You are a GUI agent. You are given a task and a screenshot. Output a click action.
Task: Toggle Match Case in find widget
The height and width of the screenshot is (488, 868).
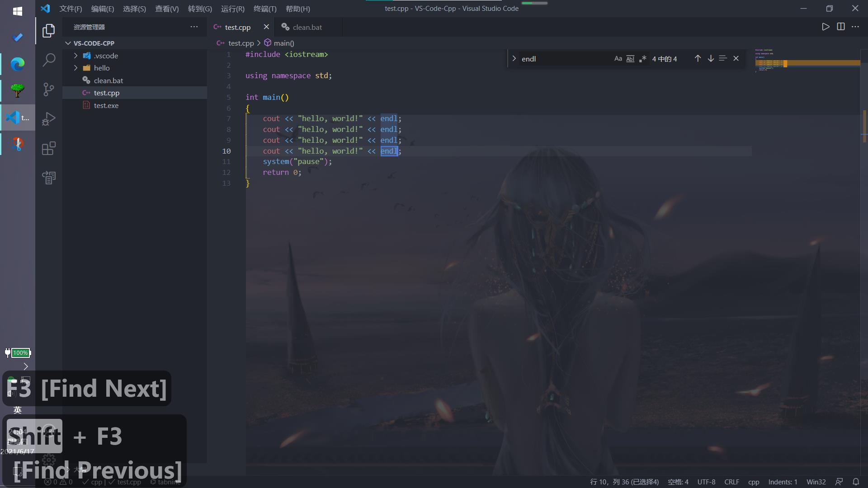point(618,59)
